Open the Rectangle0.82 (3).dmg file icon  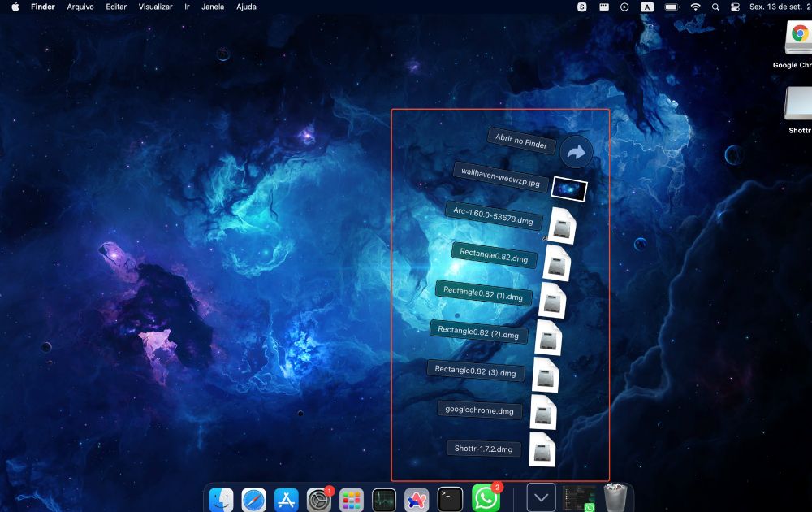(546, 375)
